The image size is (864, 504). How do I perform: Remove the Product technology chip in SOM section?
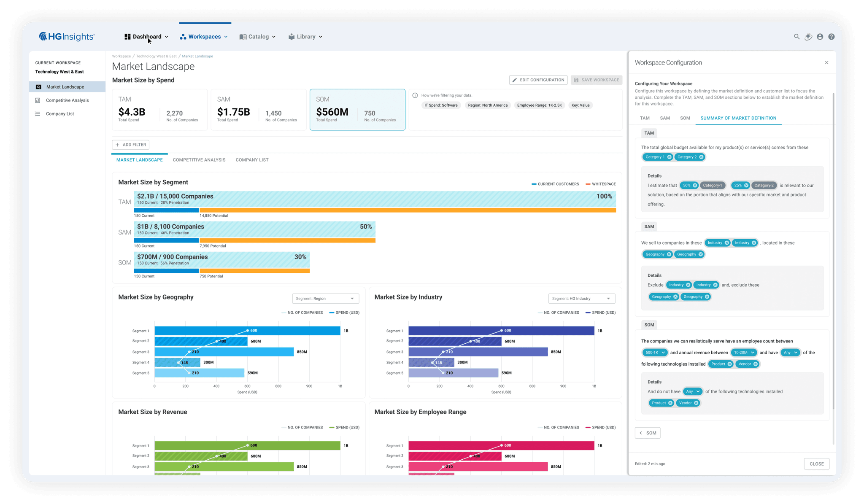click(729, 364)
